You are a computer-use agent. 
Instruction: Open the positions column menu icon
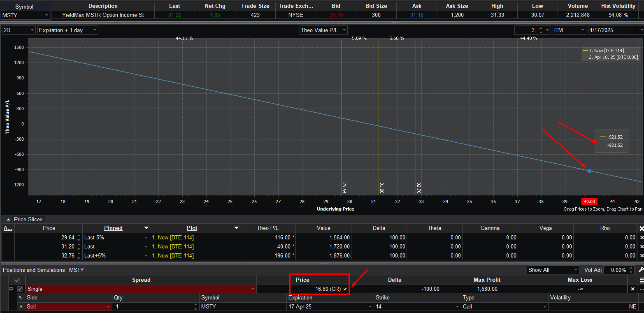(x=641, y=280)
